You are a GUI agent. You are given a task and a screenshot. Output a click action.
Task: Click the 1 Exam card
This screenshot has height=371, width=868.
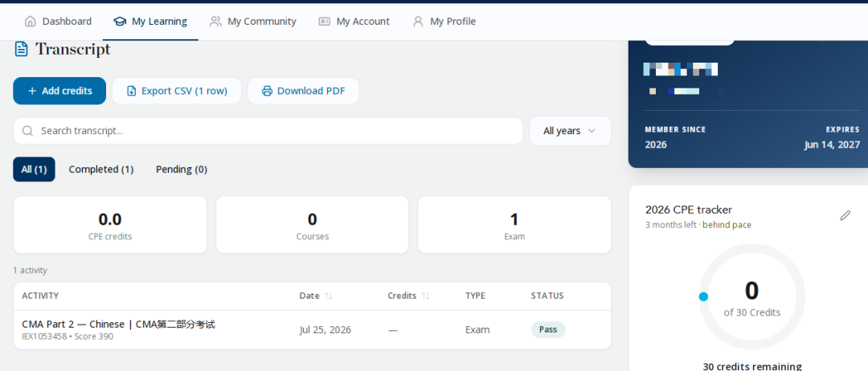pyautogui.click(x=514, y=225)
